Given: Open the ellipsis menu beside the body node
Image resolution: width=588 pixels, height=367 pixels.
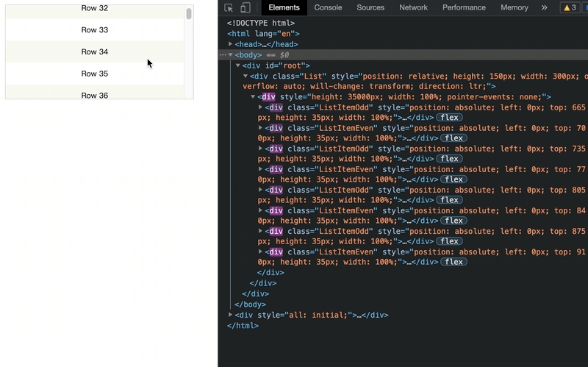Looking at the screenshot, I should [x=223, y=54].
